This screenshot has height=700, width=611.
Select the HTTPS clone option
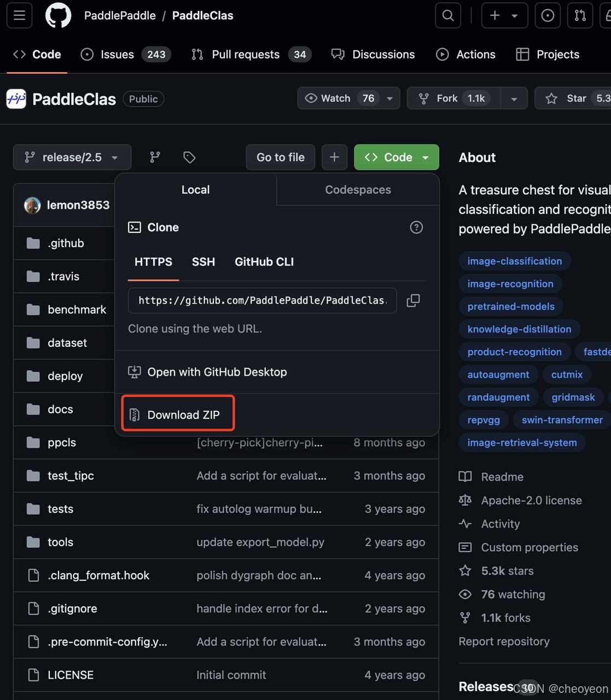pos(153,262)
